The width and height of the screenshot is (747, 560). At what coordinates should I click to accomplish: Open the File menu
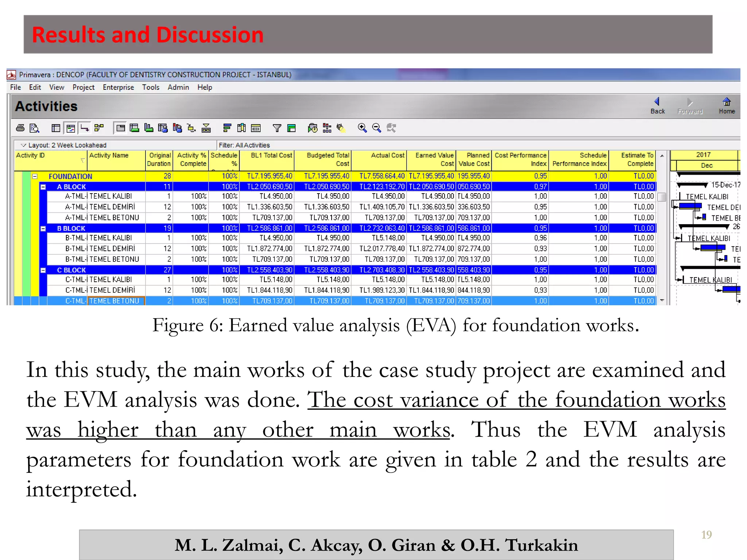[15, 87]
